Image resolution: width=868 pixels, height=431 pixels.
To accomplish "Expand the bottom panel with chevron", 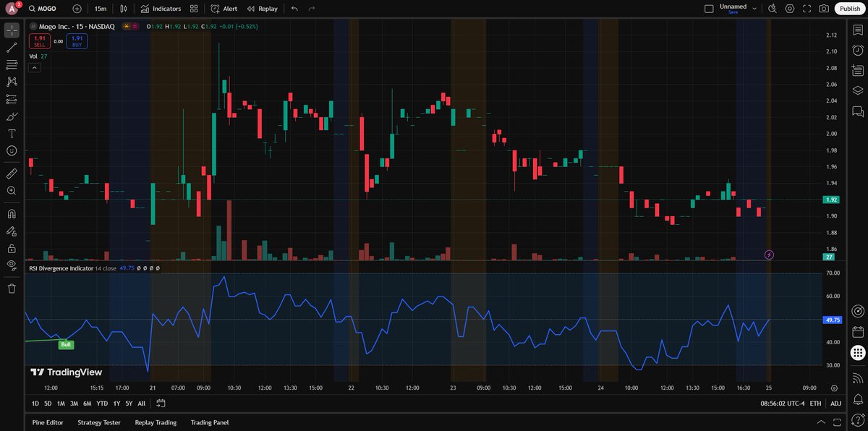I will [x=820, y=422].
